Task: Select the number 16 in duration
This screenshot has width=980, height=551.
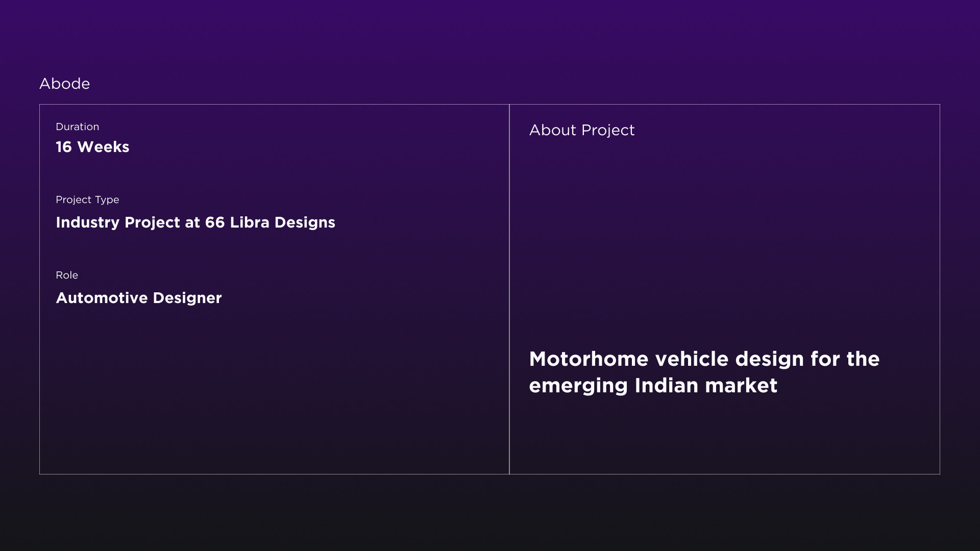Action: pyautogui.click(x=64, y=147)
